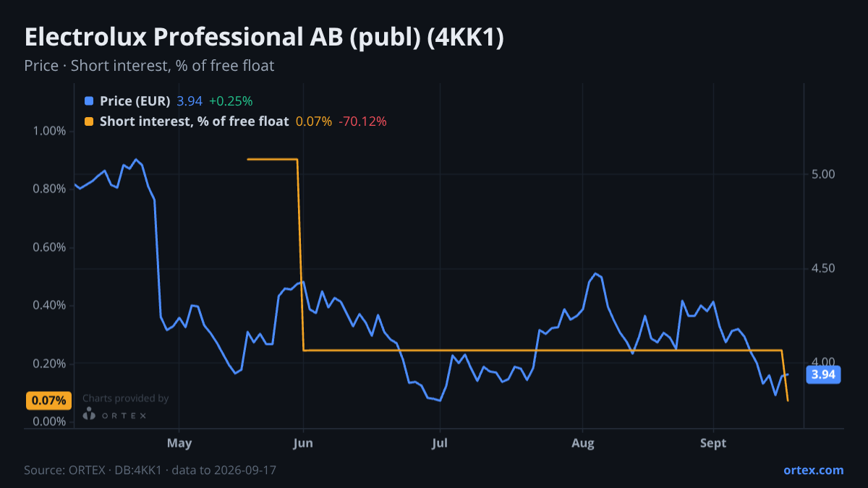This screenshot has width=868, height=488.
Task: Click the +0.25% price change value
Action: coord(231,101)
